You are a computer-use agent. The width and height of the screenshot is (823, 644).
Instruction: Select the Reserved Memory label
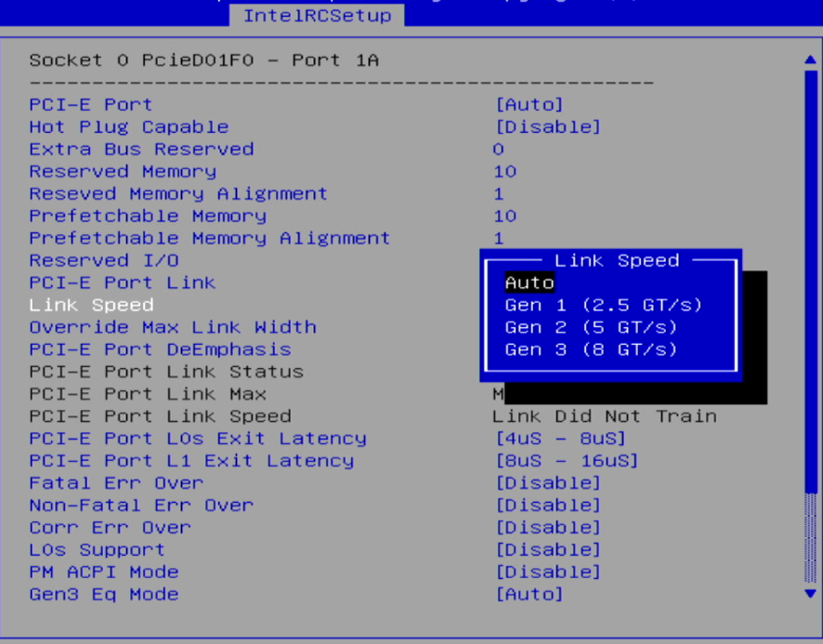(123, 171)
